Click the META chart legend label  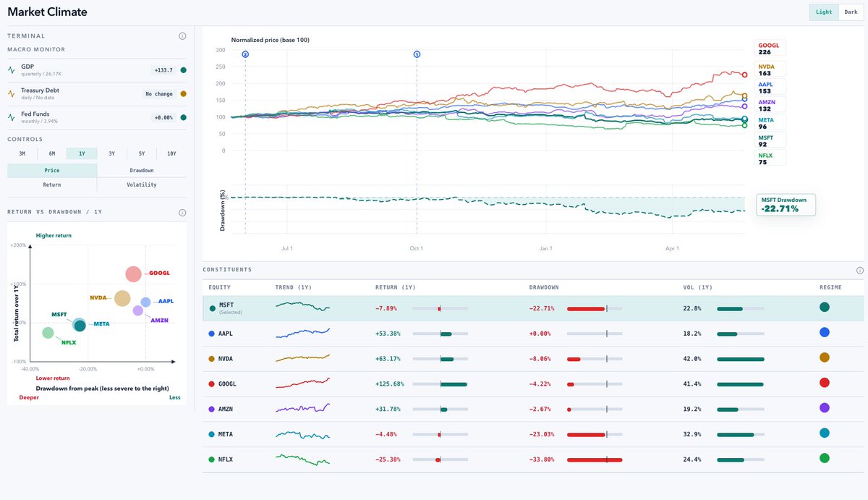[770, 123]
